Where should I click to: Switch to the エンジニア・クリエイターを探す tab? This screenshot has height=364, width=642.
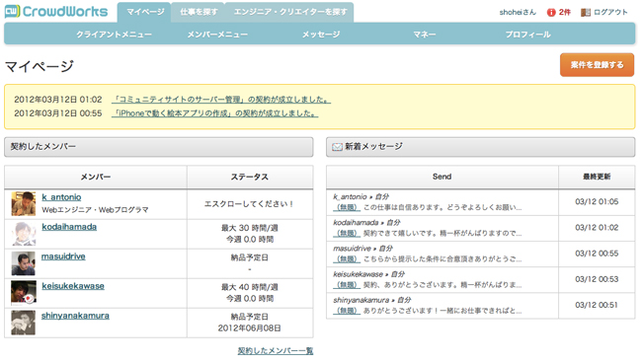[x=289, y=12]
